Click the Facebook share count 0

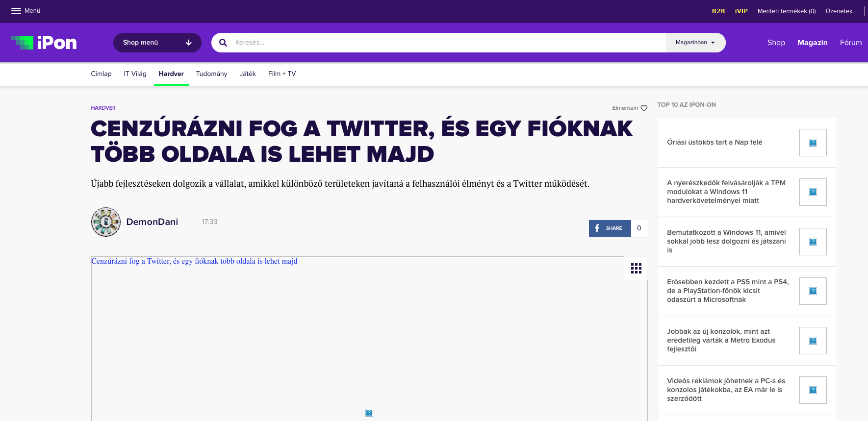639,228
